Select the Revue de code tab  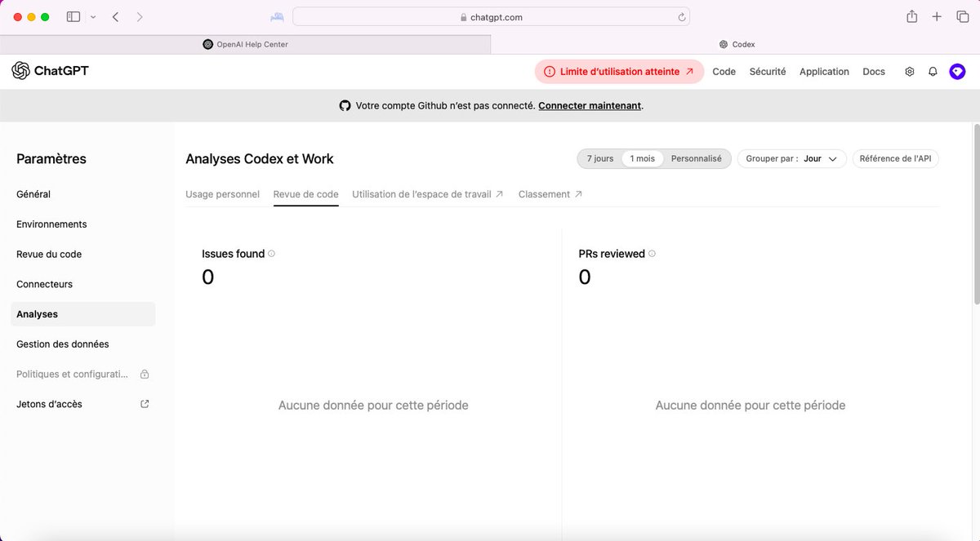click(305, 194)
